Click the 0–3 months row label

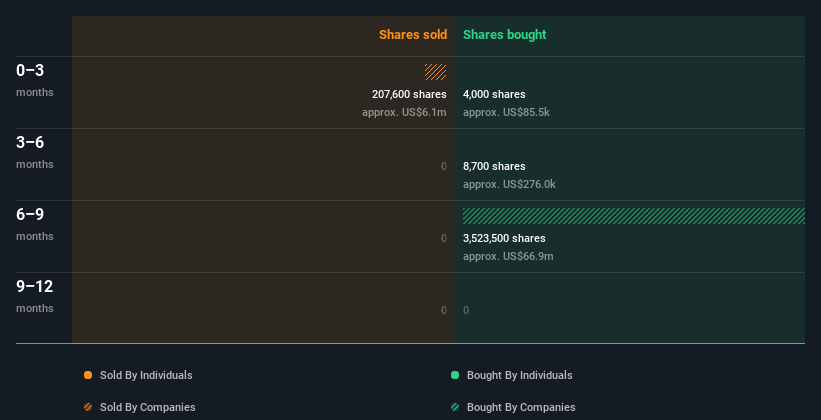31,71
